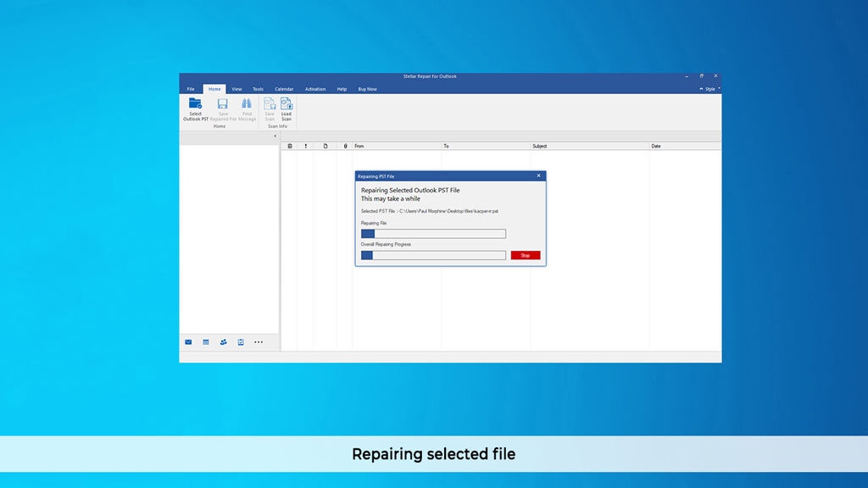
Task: Open the File menu
Action: (191, 89)
